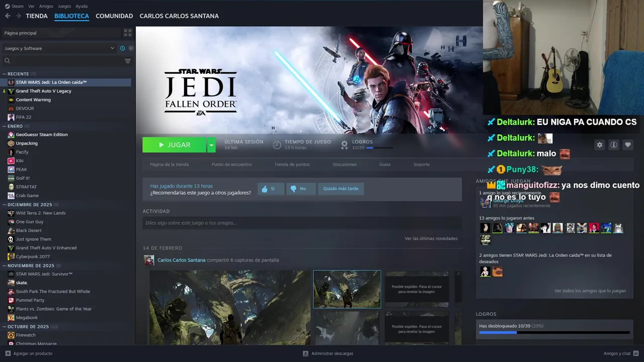644x362 pixels.
Task: Open Carlos Carlos Santana activity author link
Action: click(x=181, y=260)
